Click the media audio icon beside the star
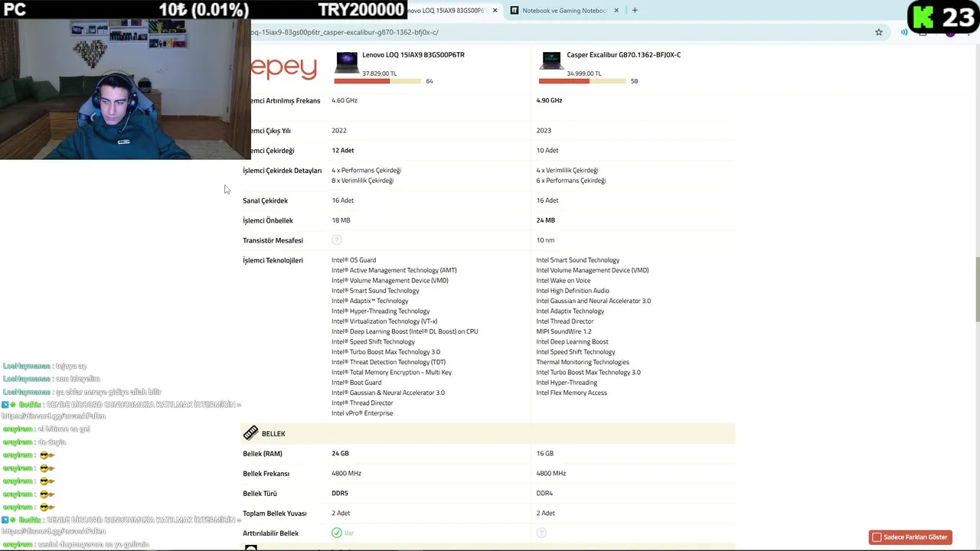The width and height of the screenshot is (980, 551). click(x=904, y=32)
